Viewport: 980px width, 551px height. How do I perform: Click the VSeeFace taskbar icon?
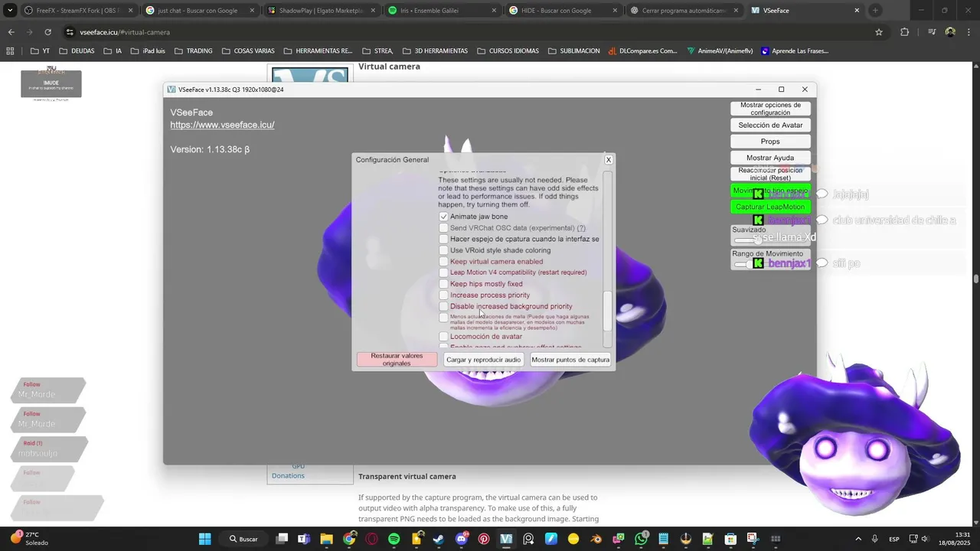click(x=506, y=539)
